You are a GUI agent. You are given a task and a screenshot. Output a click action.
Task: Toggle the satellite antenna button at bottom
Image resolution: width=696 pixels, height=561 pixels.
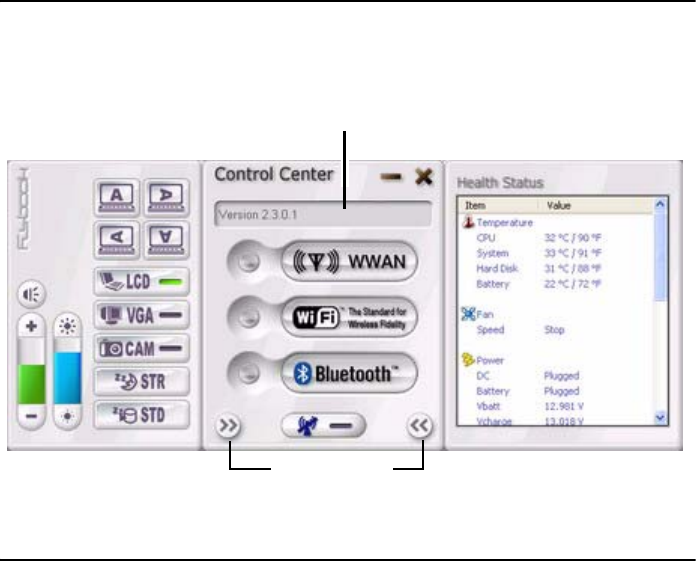[324, 426]
